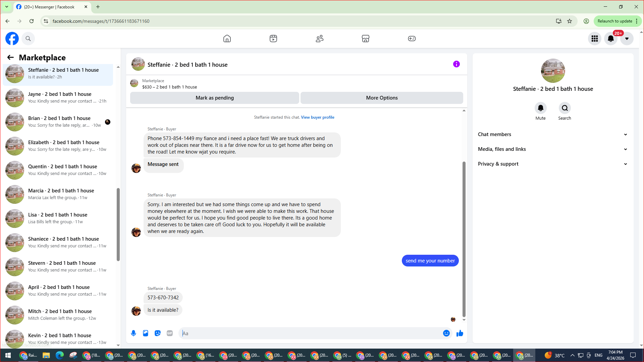Open the taskbar clock and date

coord(615,355)
